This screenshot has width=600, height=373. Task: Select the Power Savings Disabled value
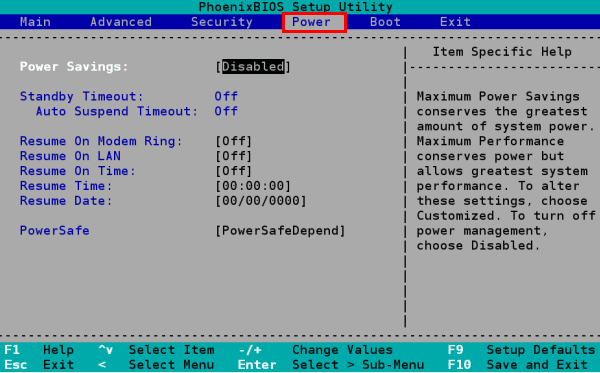pyautogui.click(x=253, y=67)
